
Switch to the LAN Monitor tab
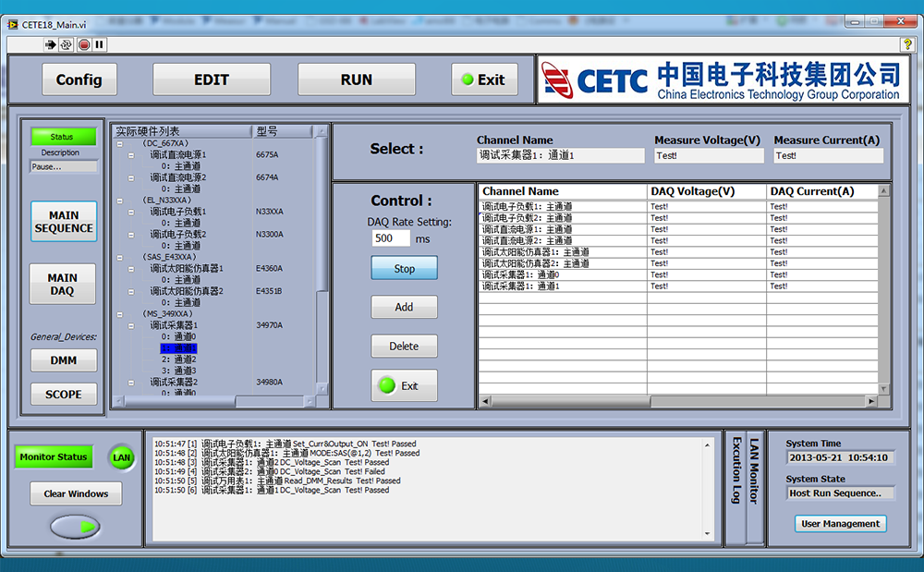754,471
